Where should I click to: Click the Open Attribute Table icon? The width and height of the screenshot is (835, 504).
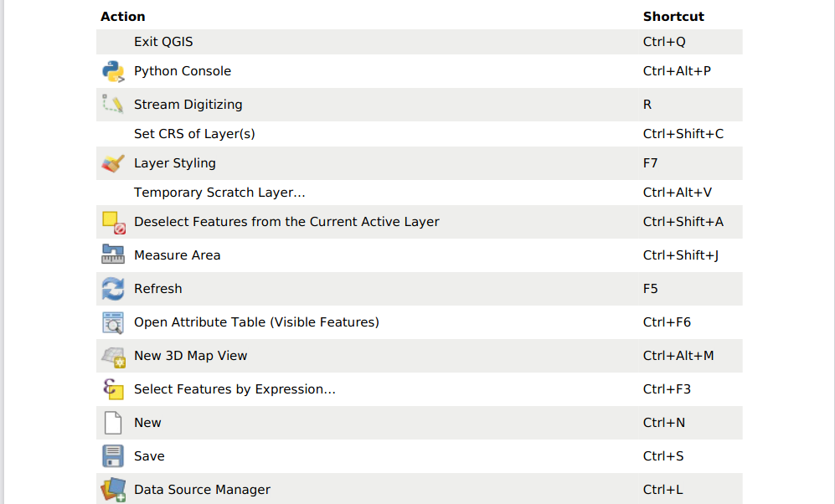point(113,322)
